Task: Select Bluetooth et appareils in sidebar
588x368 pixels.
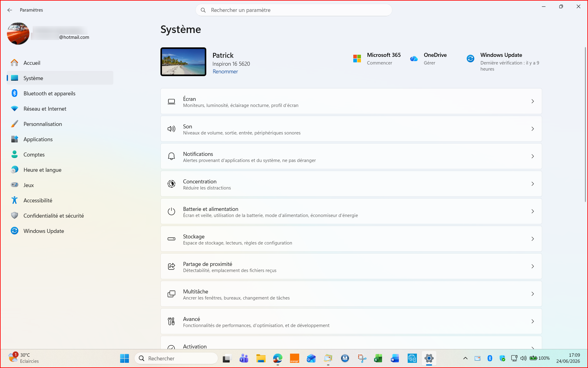Action: click(60, 93)
